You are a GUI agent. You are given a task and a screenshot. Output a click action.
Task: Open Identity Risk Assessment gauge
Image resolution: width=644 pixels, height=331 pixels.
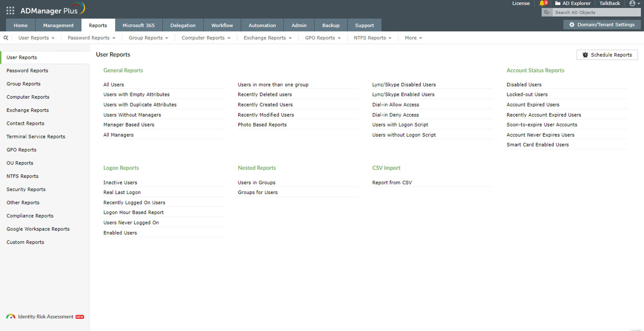11,317
